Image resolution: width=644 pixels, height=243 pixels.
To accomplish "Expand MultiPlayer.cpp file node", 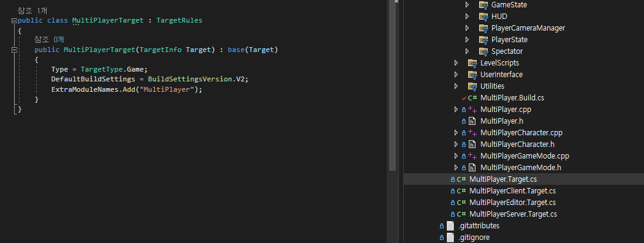I will click(456, 110).
